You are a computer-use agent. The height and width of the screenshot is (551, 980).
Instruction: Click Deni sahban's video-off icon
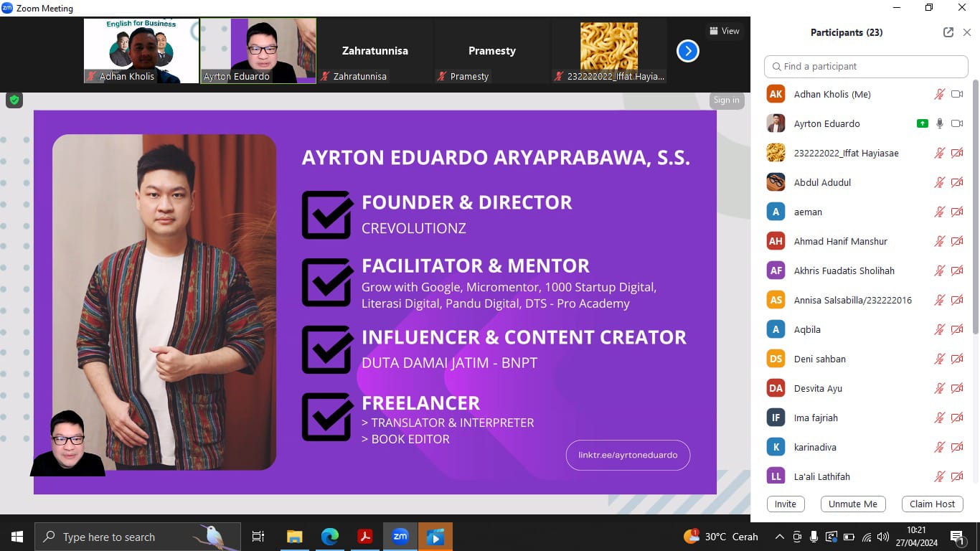pos(956,359)
